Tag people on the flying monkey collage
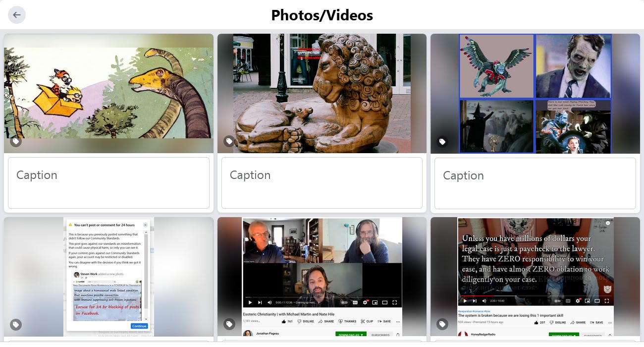 [x=442, y=141]
